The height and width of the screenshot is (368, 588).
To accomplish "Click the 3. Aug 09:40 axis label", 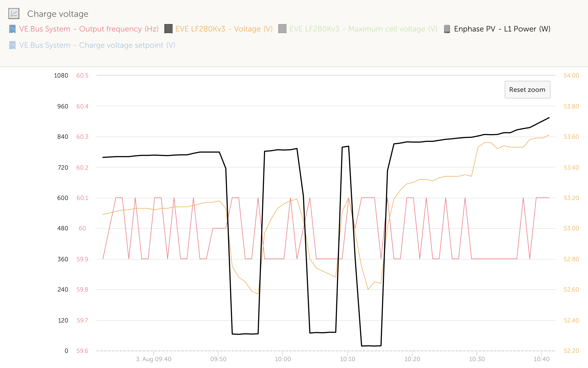I will tap(154, 359).
